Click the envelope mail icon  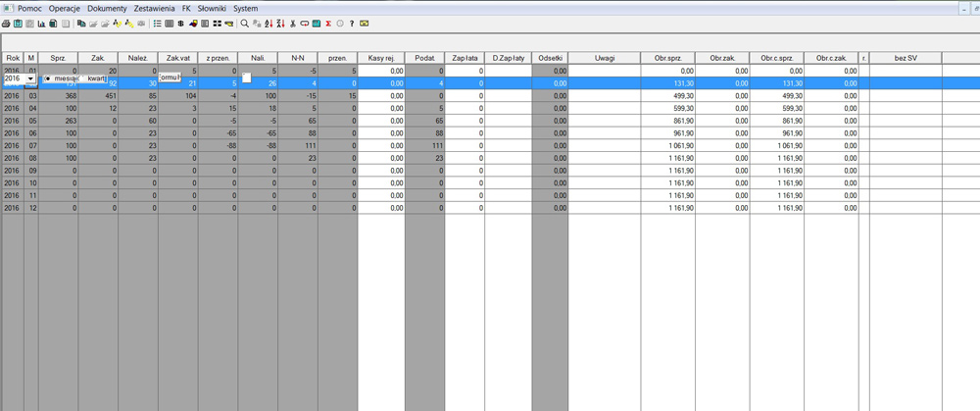[365, 23]
